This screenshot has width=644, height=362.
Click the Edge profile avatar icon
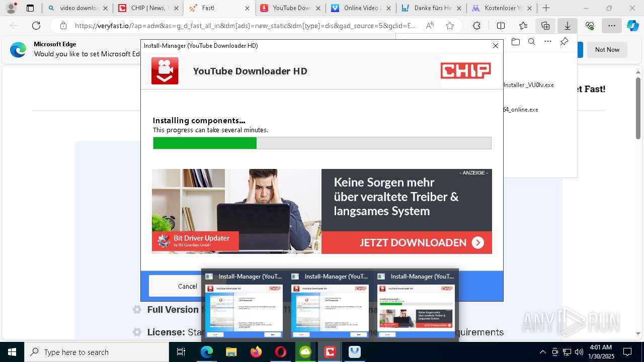click(x=11, y=8)
